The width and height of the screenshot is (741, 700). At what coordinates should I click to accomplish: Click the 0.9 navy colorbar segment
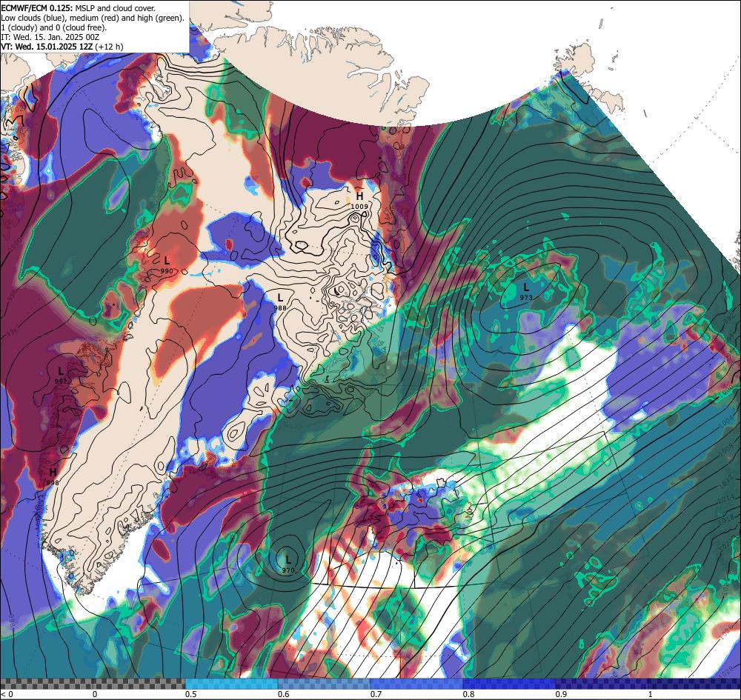[x=601, y=684]
